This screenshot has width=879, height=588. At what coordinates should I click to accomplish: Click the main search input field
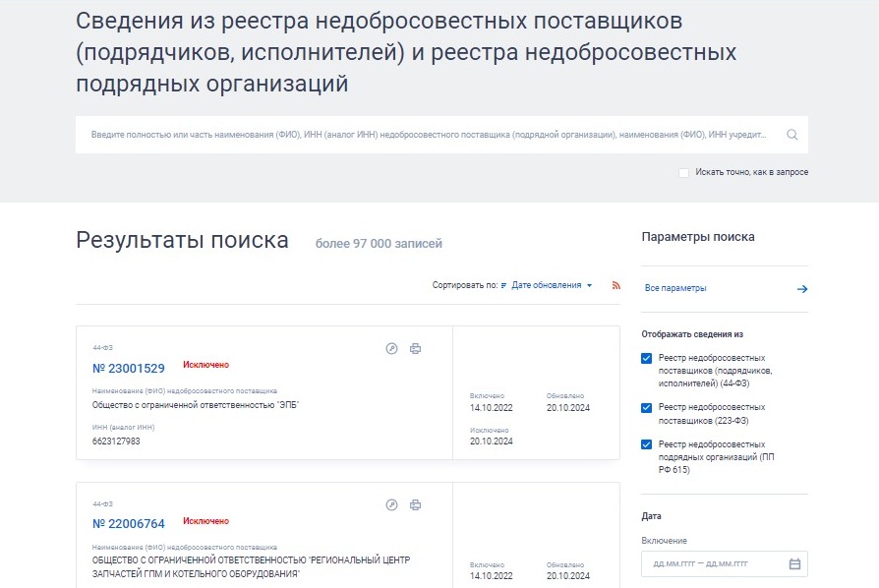click(441, 135)
